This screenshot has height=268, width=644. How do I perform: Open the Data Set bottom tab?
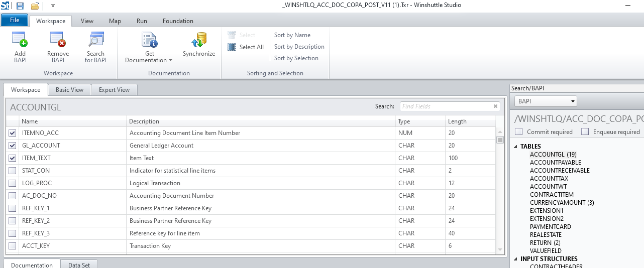[79, 264]
